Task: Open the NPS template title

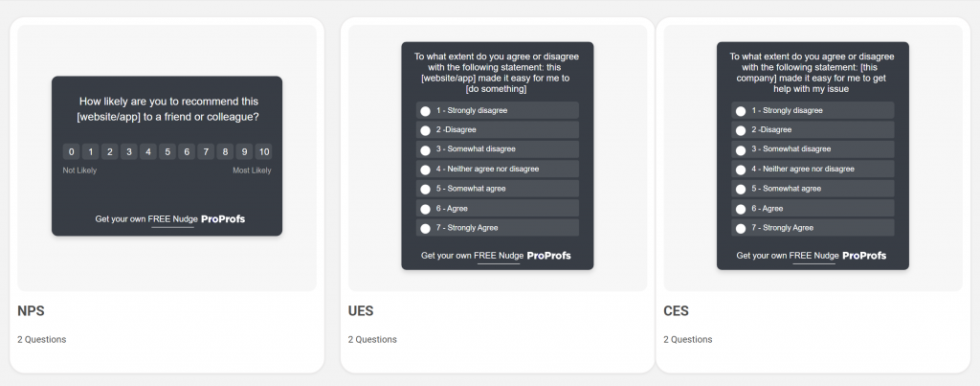Action: point(31,311)
